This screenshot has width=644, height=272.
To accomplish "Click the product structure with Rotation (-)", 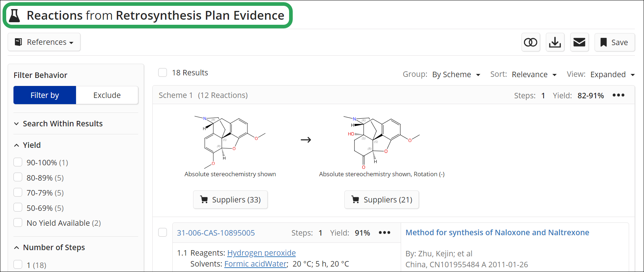I will click(x=381, y=142).
